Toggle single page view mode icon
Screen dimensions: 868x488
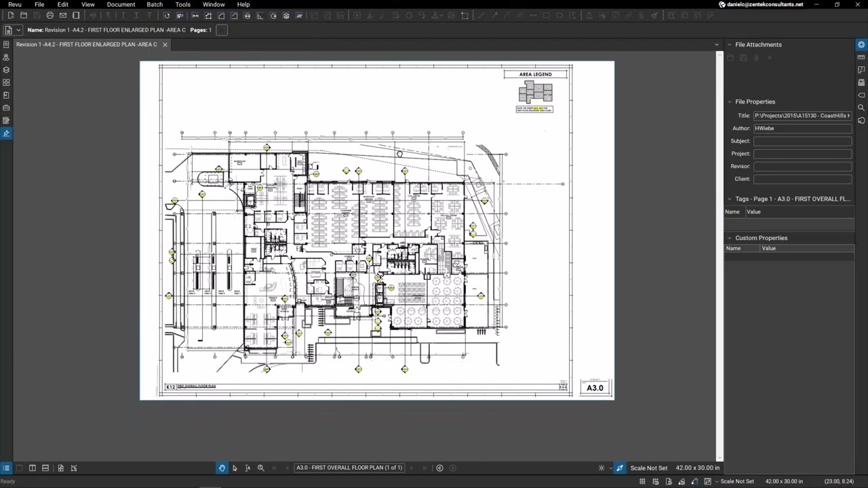19,468
